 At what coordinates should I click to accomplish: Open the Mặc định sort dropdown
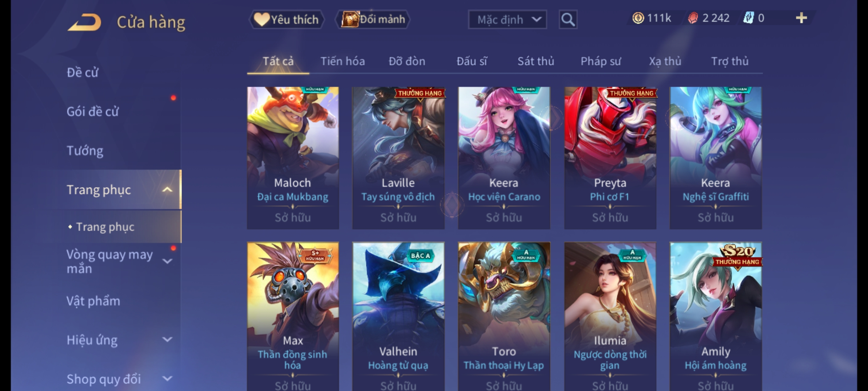(x=507, y=20)
